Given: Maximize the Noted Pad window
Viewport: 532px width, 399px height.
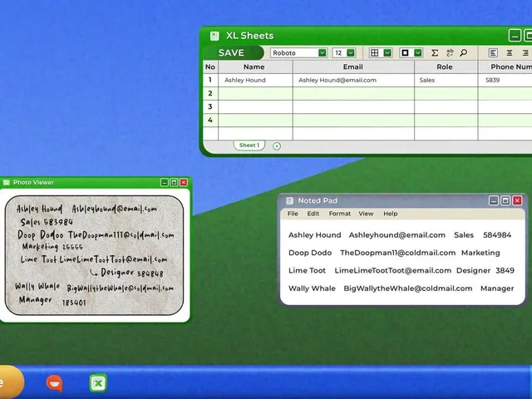Looking at the screenshot, I should 505,200.
